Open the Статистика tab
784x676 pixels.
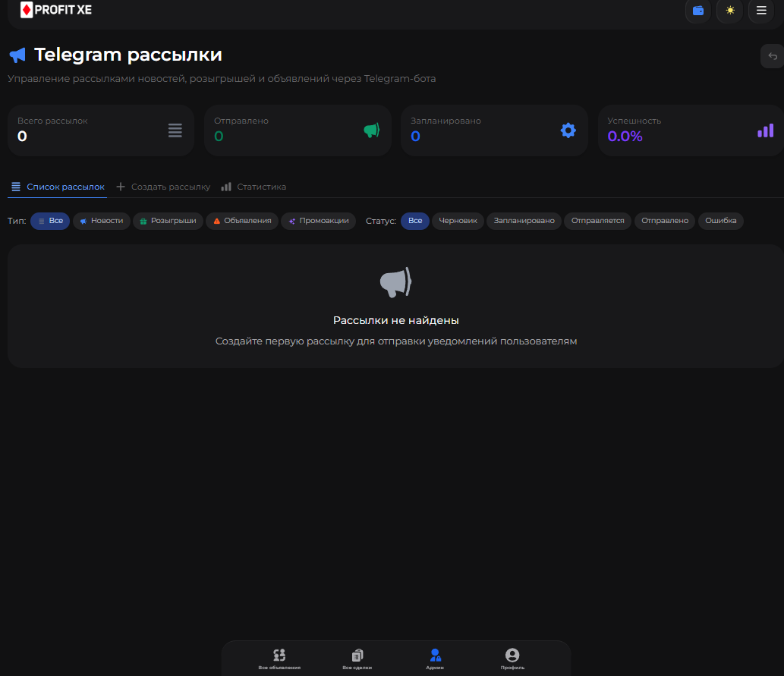tap(253, 187)
